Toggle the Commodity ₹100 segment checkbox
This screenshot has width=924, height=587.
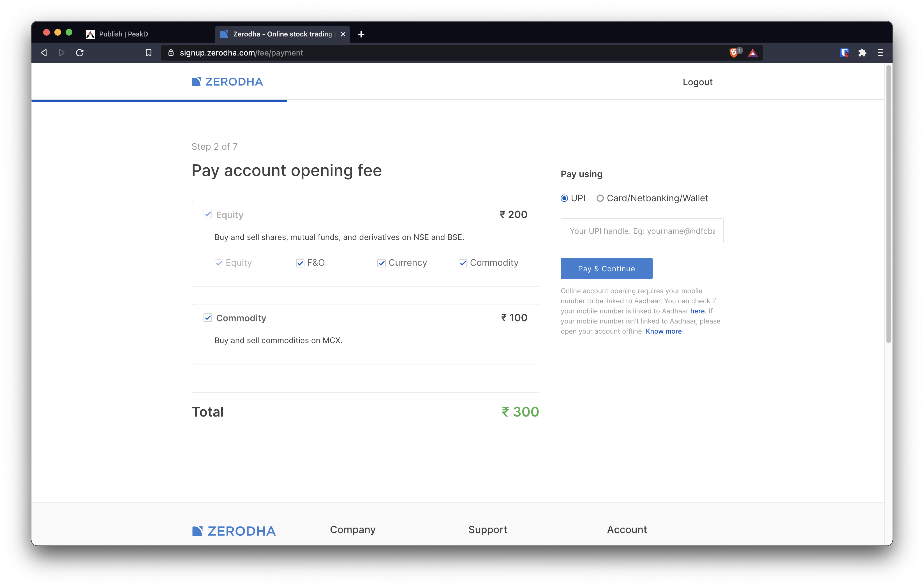pyautogui.click(x=208, y=318)
